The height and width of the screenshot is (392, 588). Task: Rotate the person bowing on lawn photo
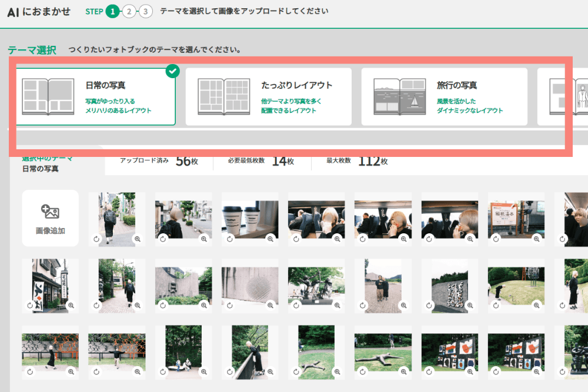pos(496,305)
